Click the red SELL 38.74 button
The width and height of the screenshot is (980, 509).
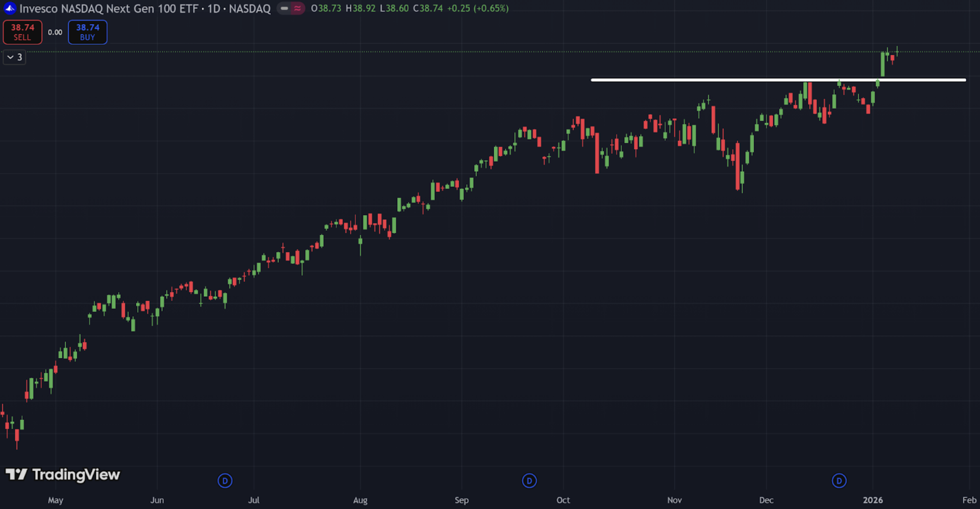pyautogui.click(x=22, y=32)
